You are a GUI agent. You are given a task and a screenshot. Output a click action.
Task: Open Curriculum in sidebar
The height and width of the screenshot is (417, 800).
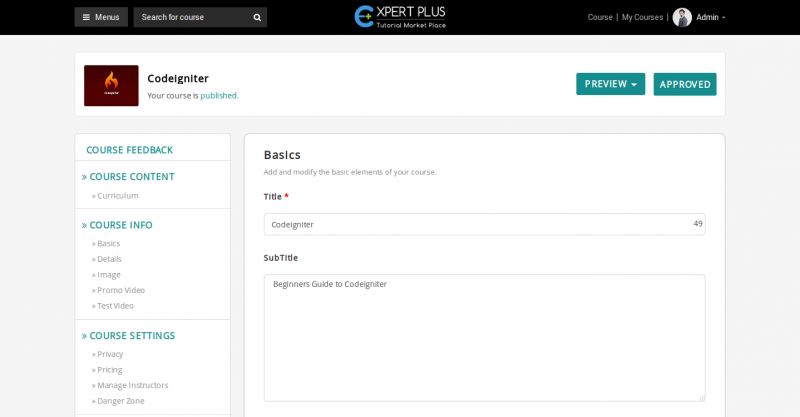(x=117, y=195)
